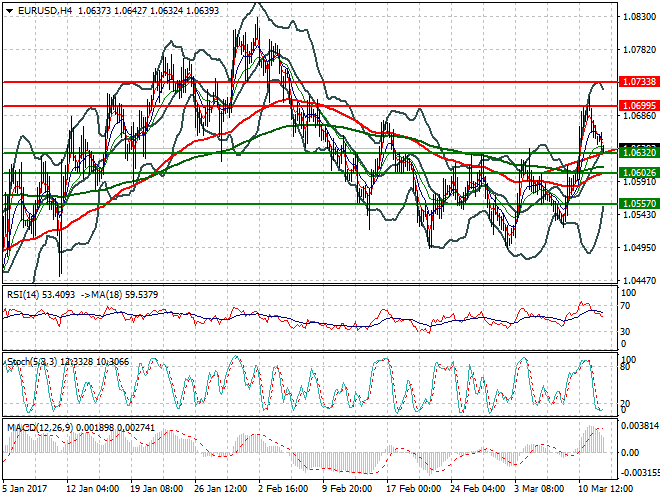The height and width of the screenshot is (500, 660).
Task: Click the triangle arrow beside EURUSD,H4 title
Action: [10, 11]
